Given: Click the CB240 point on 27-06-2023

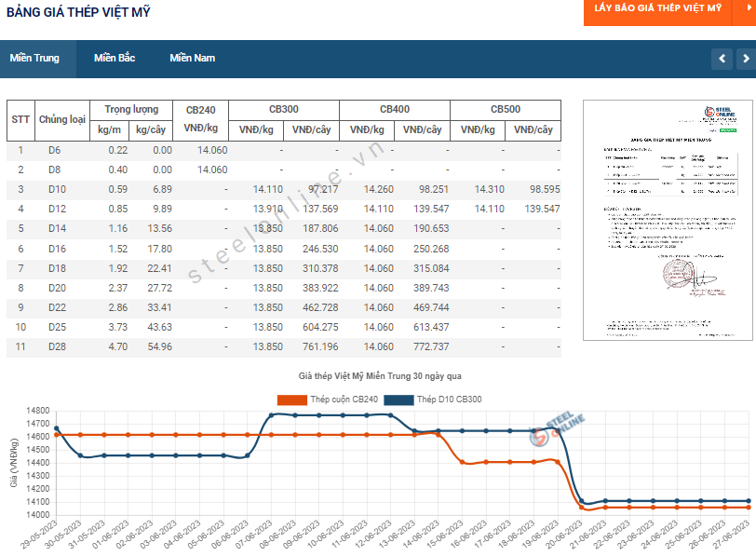Looking at the screenshot, I should coord(749,508).
